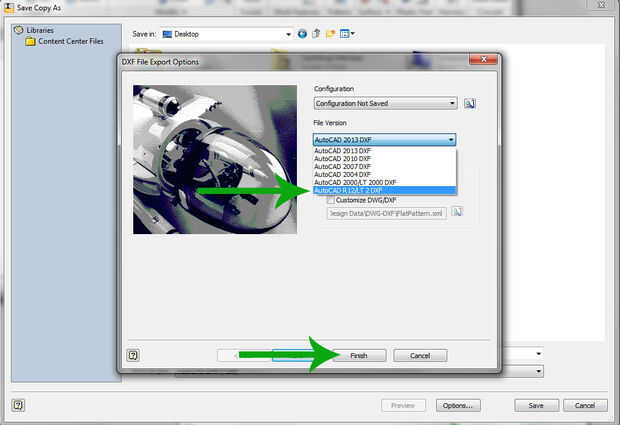Viewport: 620px width, 425px height.
Task: Select AutoCAD R12/LT 2 DXF option
Action: [x=384, y=190]
